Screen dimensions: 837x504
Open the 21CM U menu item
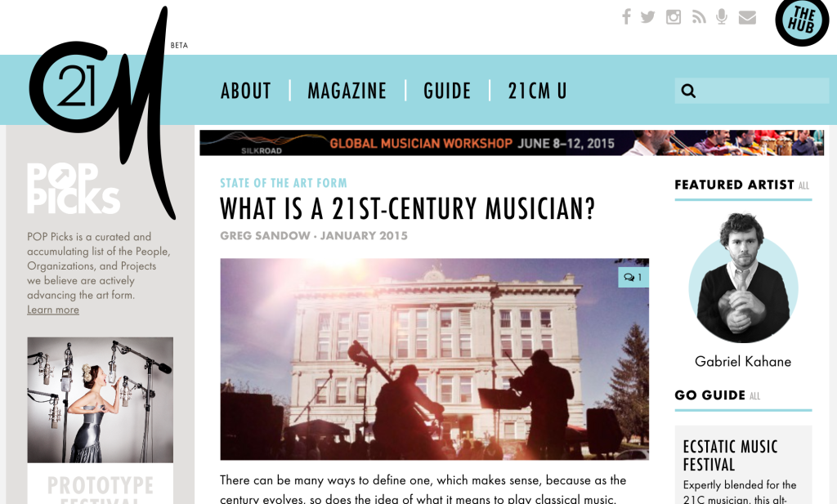[537, 91]
